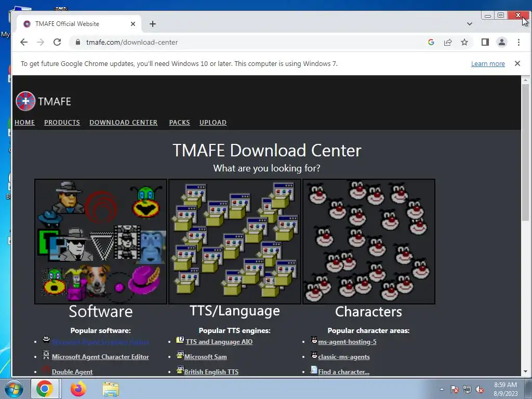The width and height of the screenshot is (532, 399).
Task: Open the Double Agent link
Action: click(x=72, y=371)
